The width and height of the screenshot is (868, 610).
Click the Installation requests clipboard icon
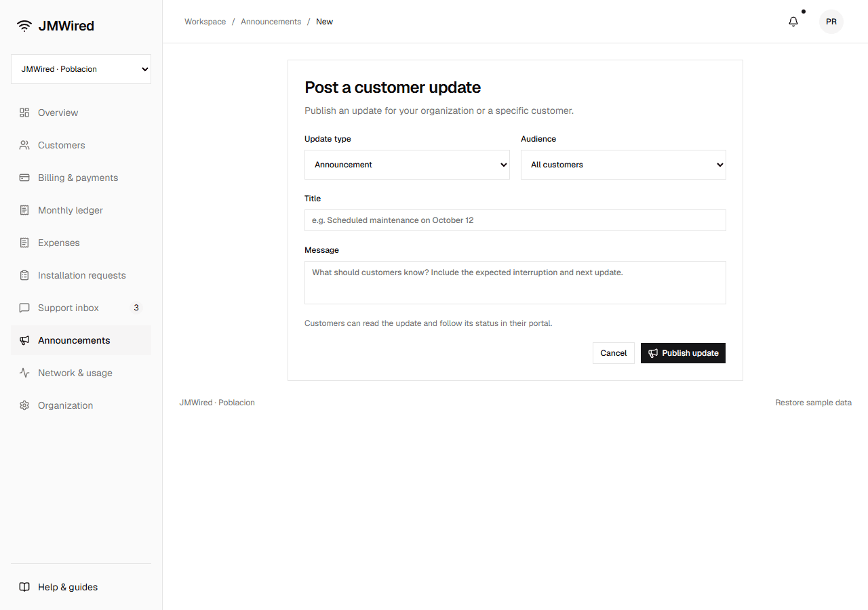(x=24, y=275)
